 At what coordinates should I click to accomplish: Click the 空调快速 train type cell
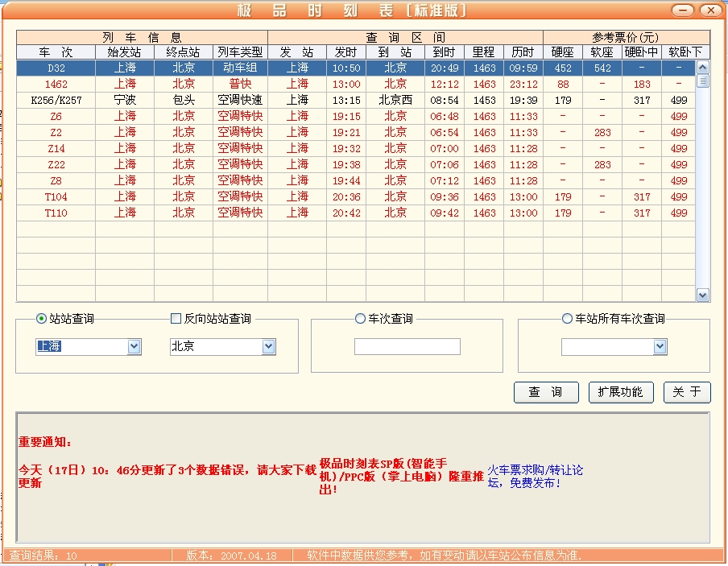[x=240, y=101]
